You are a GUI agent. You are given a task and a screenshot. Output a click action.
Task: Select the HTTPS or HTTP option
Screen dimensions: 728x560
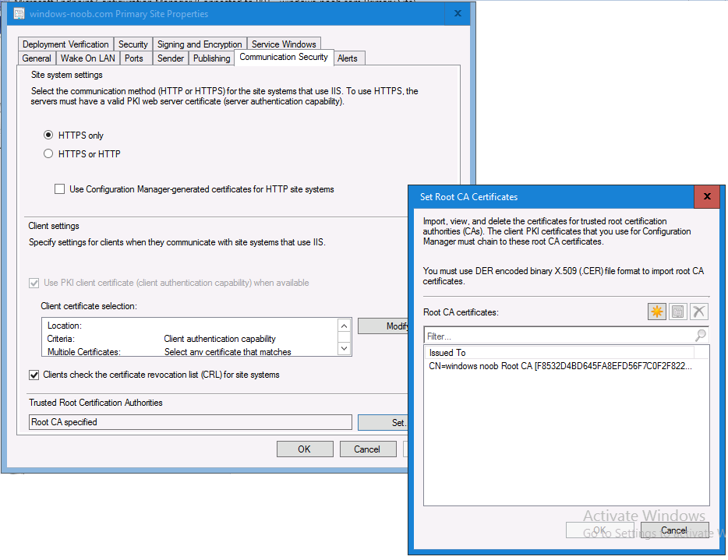[x=48, y=153]
